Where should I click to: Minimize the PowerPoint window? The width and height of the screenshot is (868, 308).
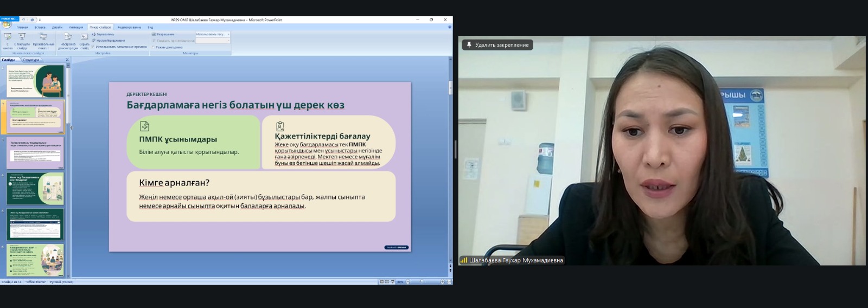pyautogui.click(x=417, y=20)
